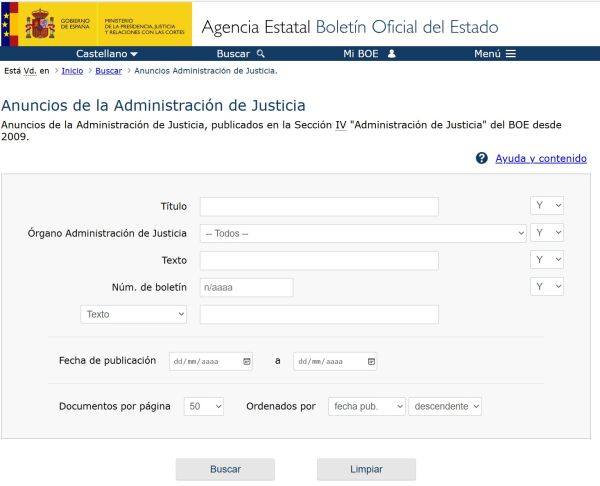Screen dimensions: 600x486
Task: Click the magnifying glass icon beside Buscar
Action: [x=261, y=54]
